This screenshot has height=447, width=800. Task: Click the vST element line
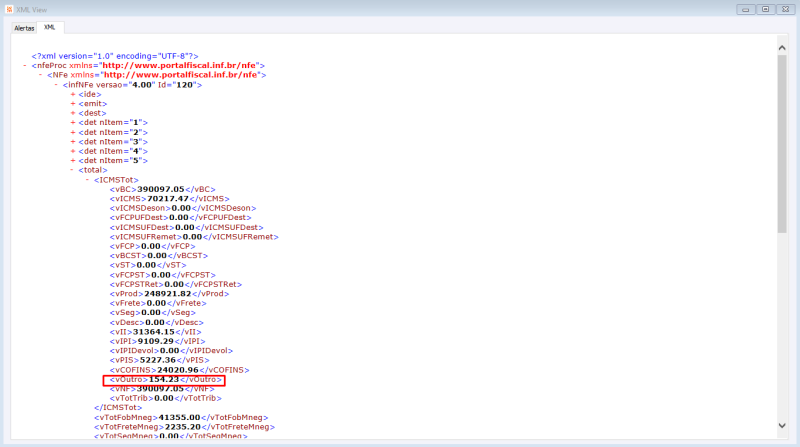[x=148, y=265]
